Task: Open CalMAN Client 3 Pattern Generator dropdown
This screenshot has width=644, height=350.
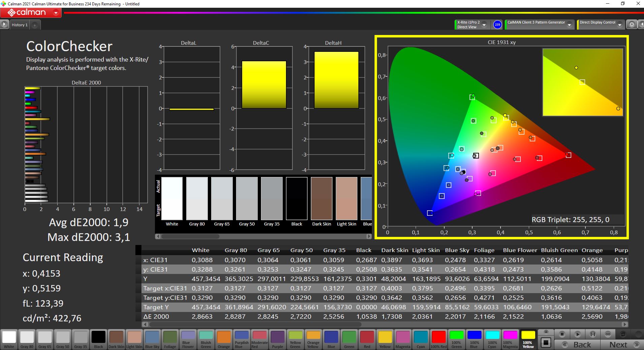Action: (x=569, y=25)
